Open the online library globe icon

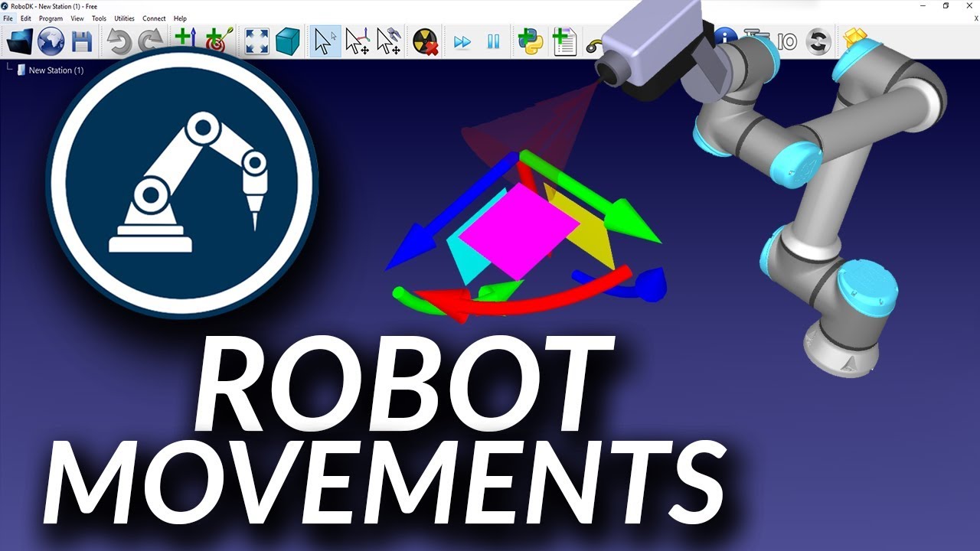pos(51,41)
